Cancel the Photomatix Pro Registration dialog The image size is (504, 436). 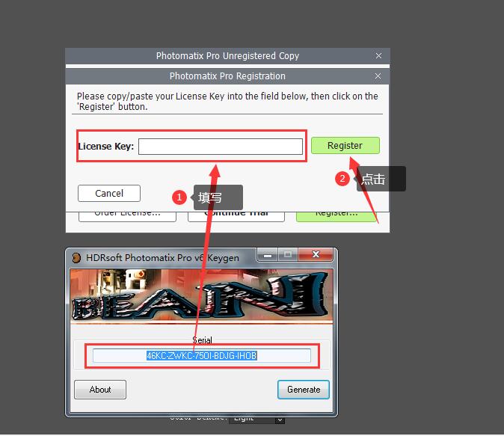click(x=109, y=193)
